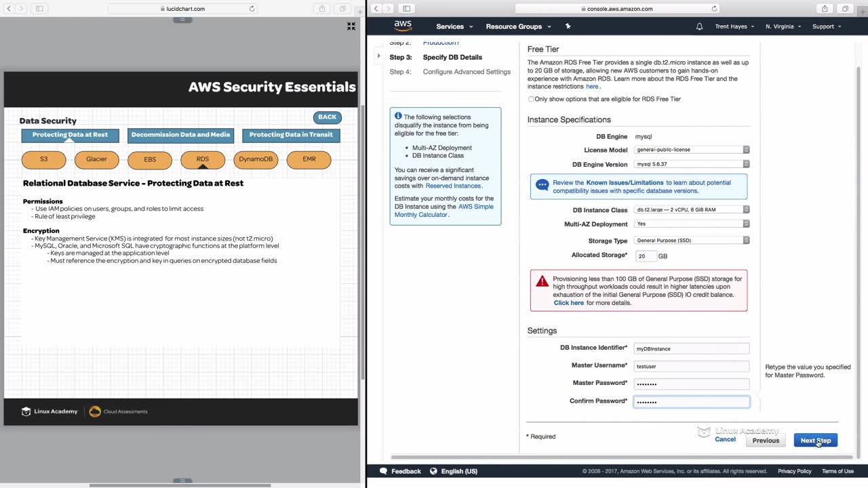
Task: Show the tab overview in the AWS console window
Action: coord(845,9)
